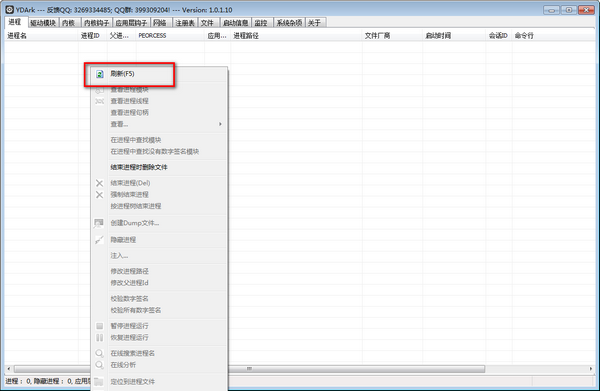Click the horizontal scrollbar thumb
The image size is (600, 391).
249,369
